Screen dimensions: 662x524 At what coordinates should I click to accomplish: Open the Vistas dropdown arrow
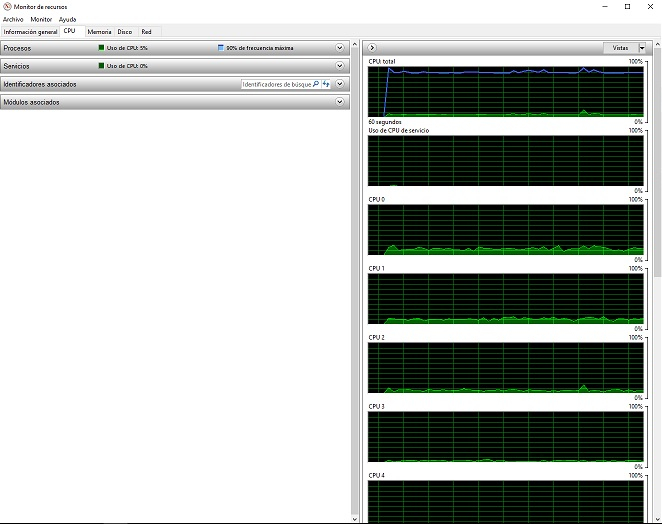(642, 48)
